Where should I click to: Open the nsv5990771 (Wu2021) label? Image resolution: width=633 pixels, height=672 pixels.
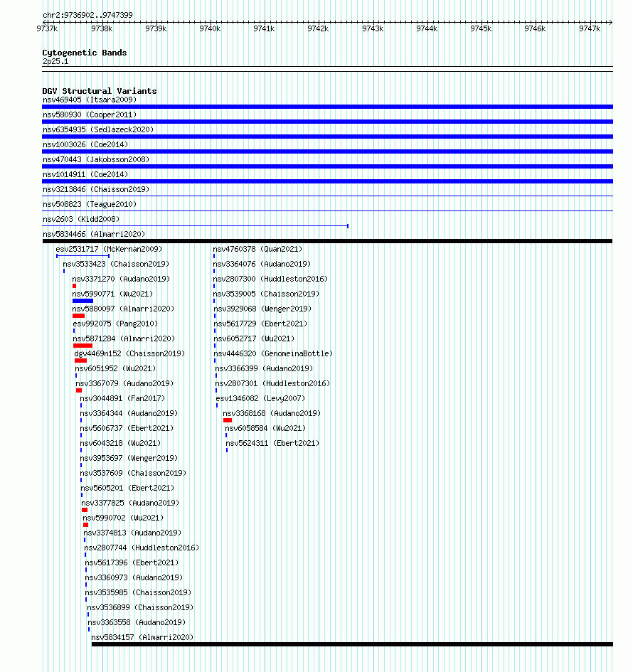[112, 294]
